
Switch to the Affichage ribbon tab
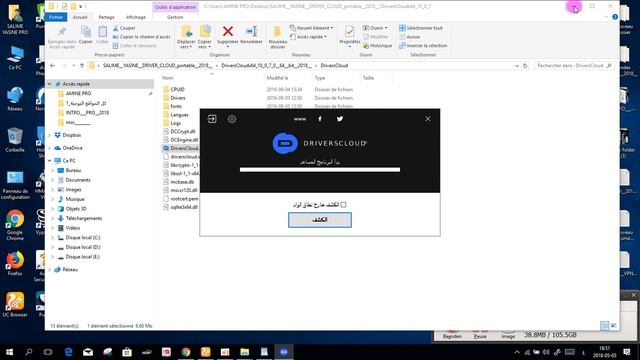[x=136, y=17]
